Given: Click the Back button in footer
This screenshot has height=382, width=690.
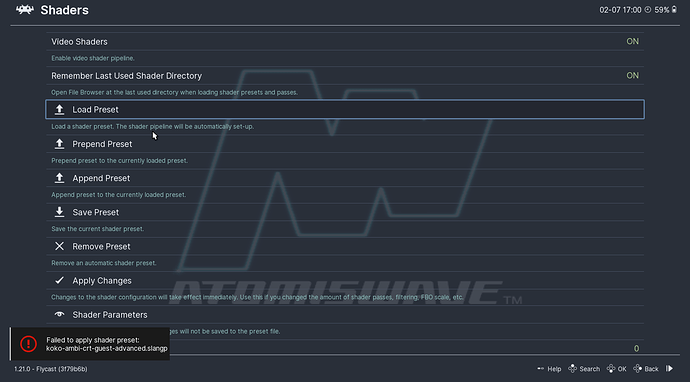Looking at the screenshot, I should (x=646, y=369).
